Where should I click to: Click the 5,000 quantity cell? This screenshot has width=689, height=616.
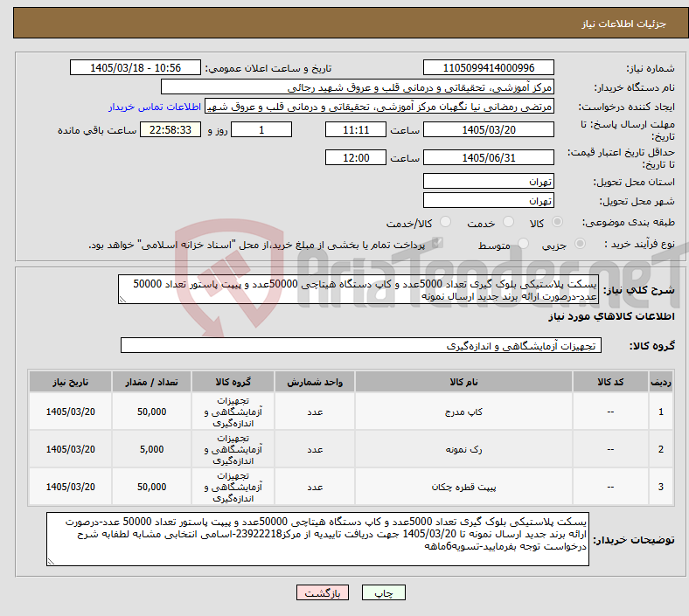151,449
